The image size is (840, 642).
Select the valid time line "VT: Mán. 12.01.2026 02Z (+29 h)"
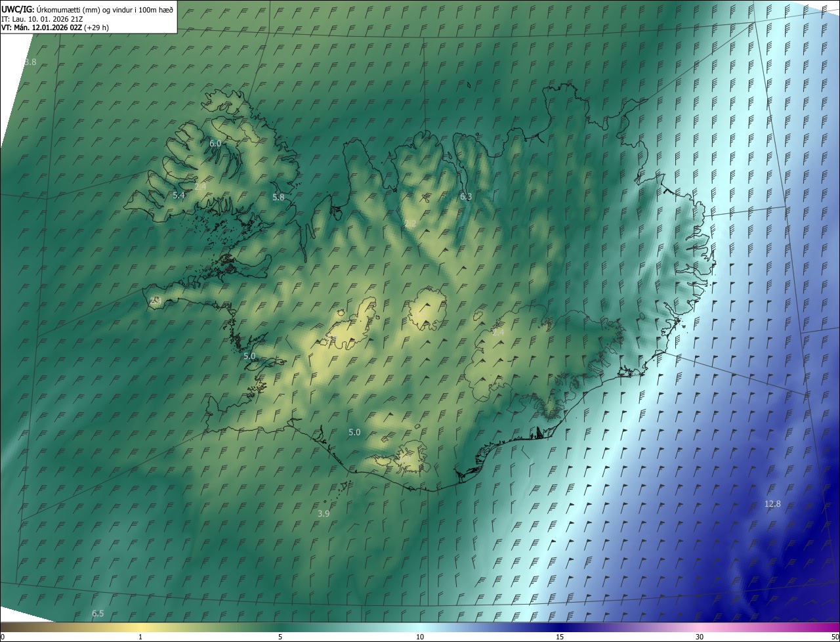[x=55, y=28]
